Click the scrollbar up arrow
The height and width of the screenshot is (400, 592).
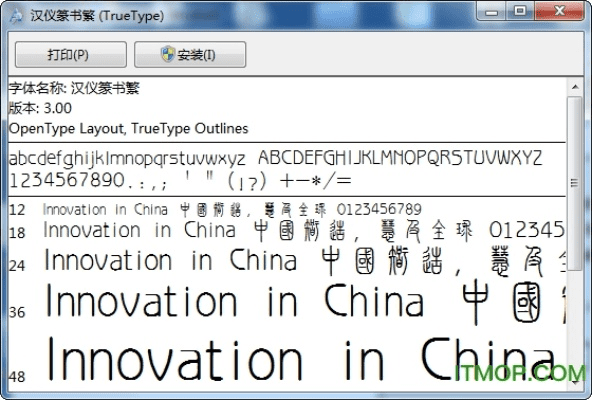[575, 87]
